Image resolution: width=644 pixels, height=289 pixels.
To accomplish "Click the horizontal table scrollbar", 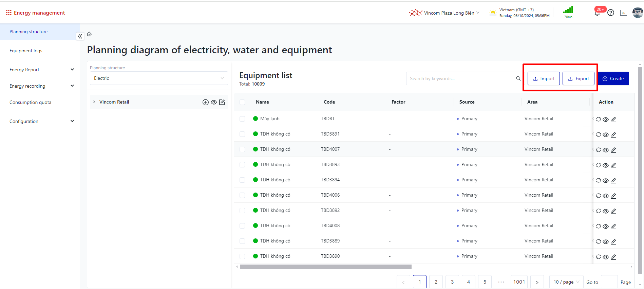I will click(325, 267).
